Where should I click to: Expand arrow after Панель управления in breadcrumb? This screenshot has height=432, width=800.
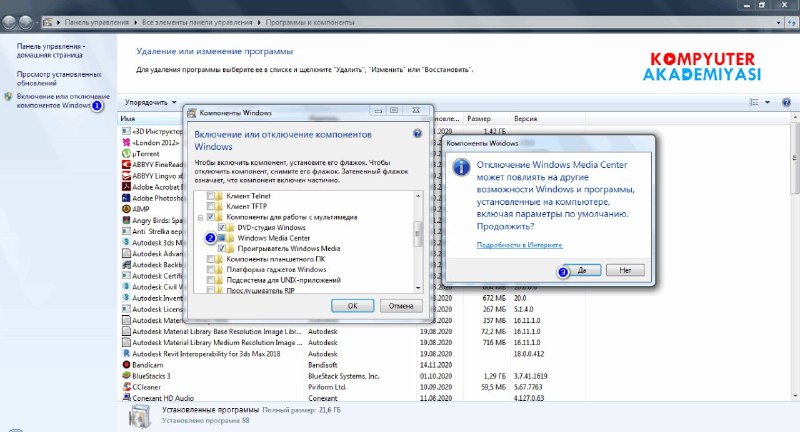click(136, 22)
